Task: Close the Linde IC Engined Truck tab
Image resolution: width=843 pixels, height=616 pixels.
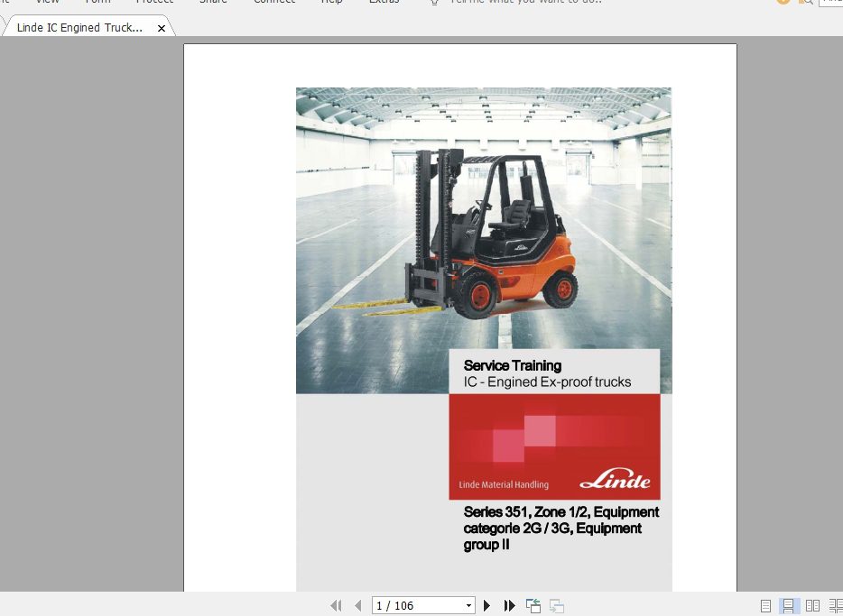Action: point(162,29)
